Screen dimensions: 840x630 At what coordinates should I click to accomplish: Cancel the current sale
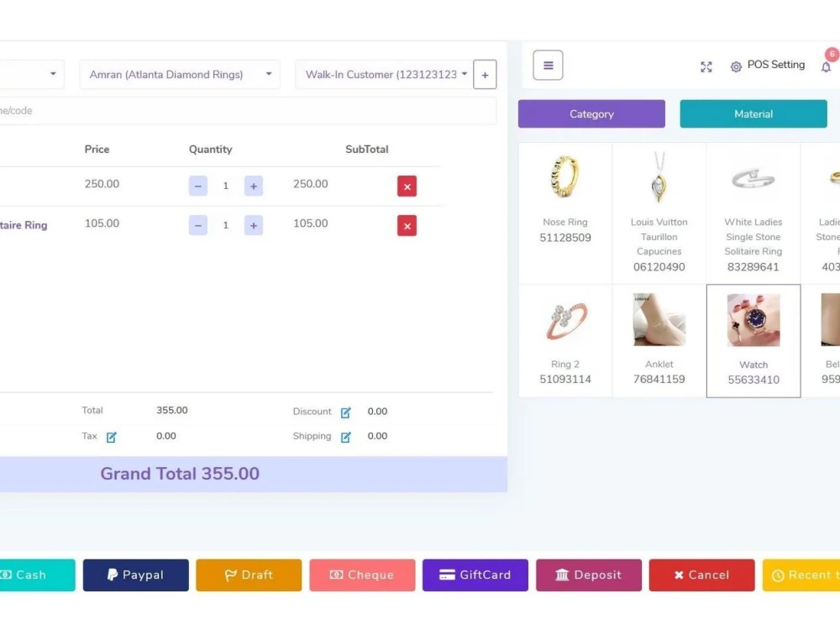(701, 575)
